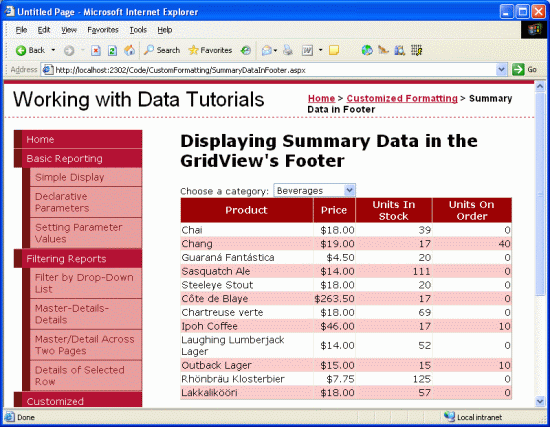The width and height of the screenshot is (550, 427).
Task: Click the vertical scrollbar down arrow
Action: click(540, 401)
